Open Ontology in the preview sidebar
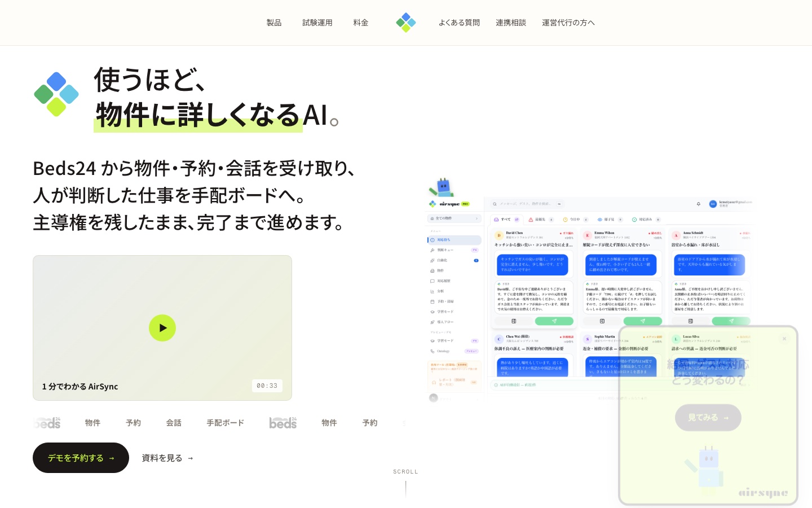This screenshot has height=508, width=812. point(454,351)
